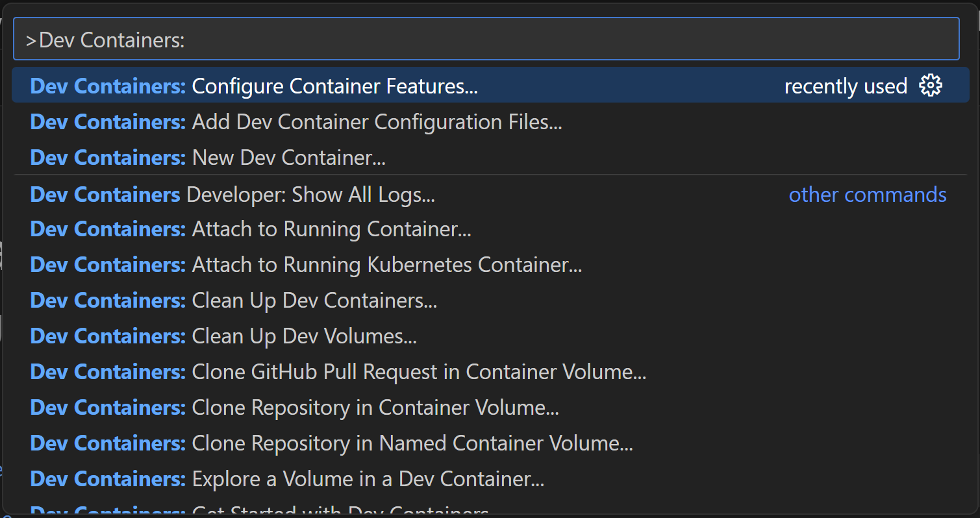Run Clean Up Dev Containers command
This screenshot has width=980, height=518.
(x=490, y=301)
